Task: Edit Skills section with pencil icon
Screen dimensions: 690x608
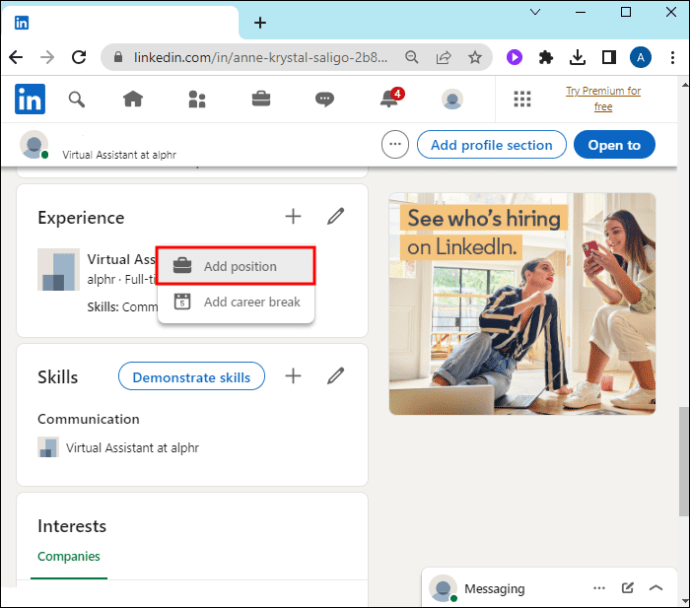Action: tap(335, 376)
